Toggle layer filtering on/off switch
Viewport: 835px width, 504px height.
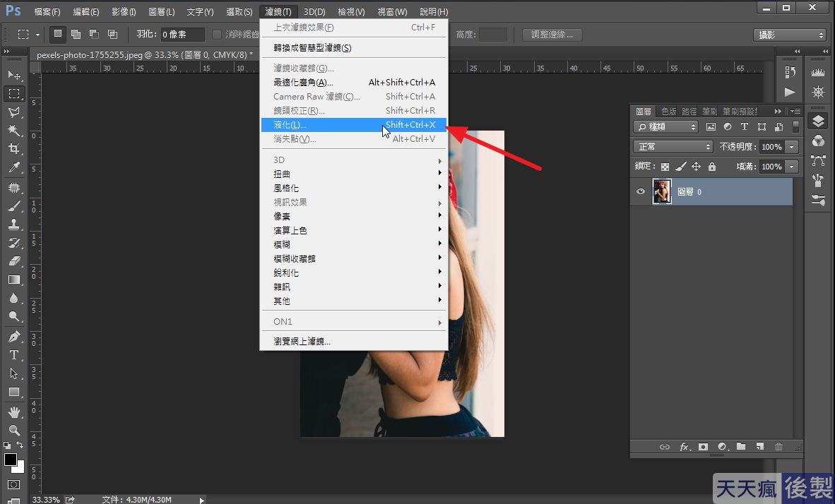[x=795, y=126]
